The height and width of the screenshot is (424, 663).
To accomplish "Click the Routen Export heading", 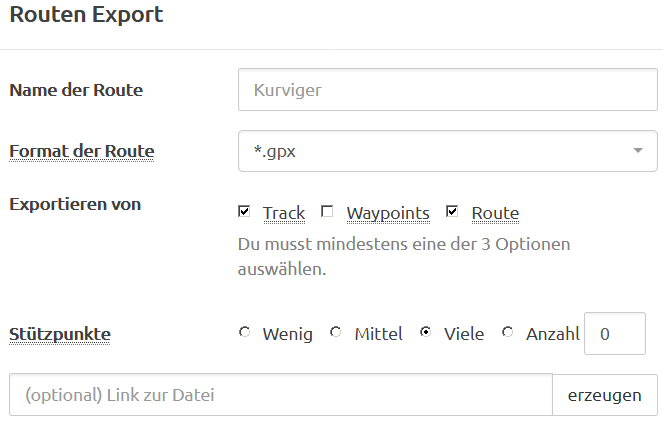I will click(86, 15).
